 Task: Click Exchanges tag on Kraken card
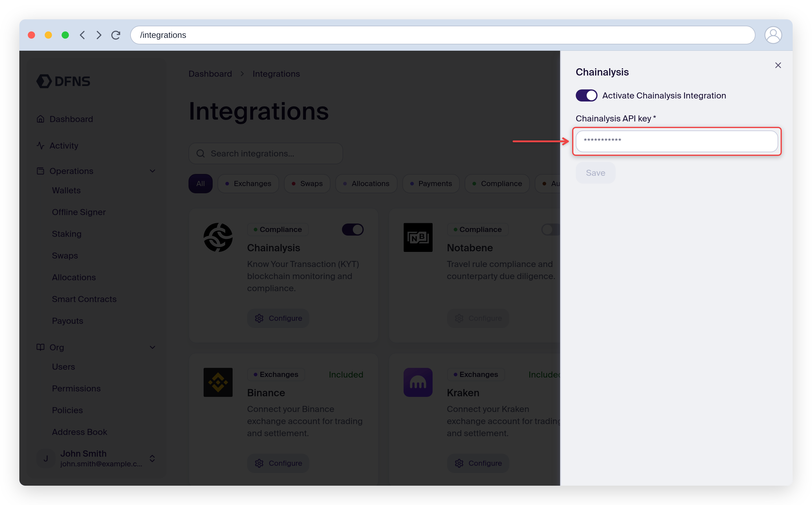tap(476, 375)
